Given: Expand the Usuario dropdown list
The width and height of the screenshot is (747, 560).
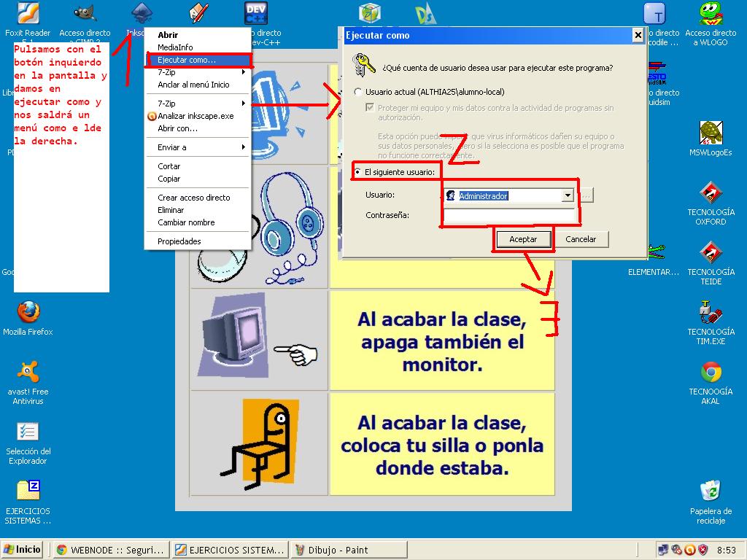Looking at the screenshot, I should [x=568, y=195].
